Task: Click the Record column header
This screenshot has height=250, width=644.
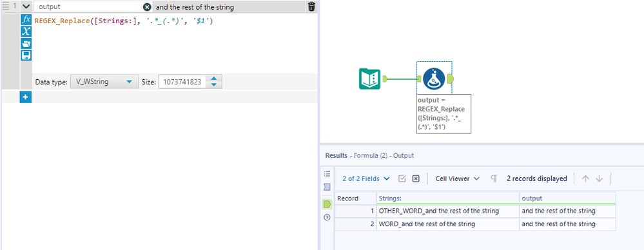Action: [356, 198]
